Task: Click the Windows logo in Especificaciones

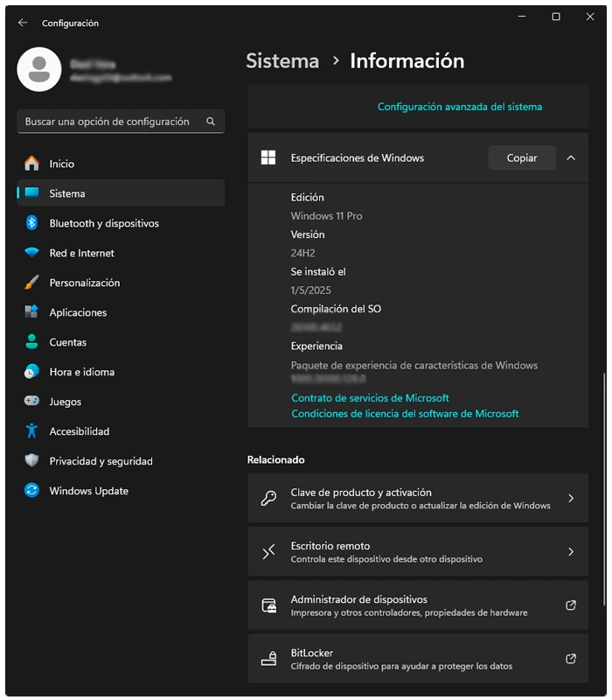Action: (268, 157)
